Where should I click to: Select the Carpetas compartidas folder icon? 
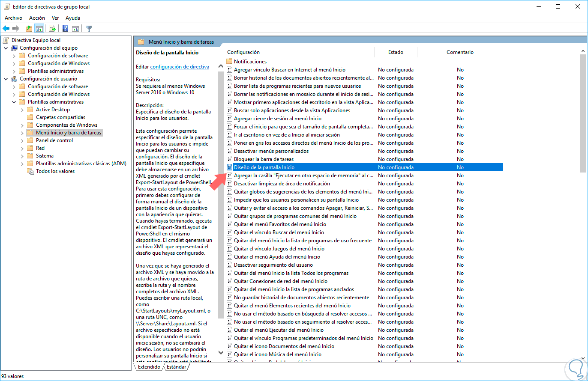coord(30,117)
